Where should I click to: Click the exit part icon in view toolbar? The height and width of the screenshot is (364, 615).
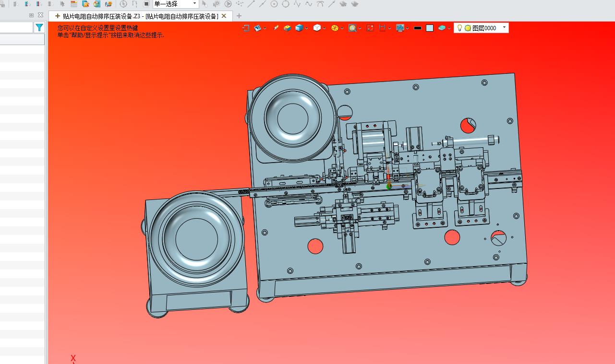(x=246, y=28)
